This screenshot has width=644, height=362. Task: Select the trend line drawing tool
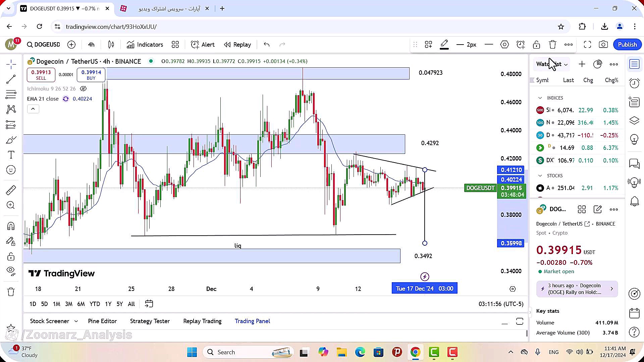[11, 79]
